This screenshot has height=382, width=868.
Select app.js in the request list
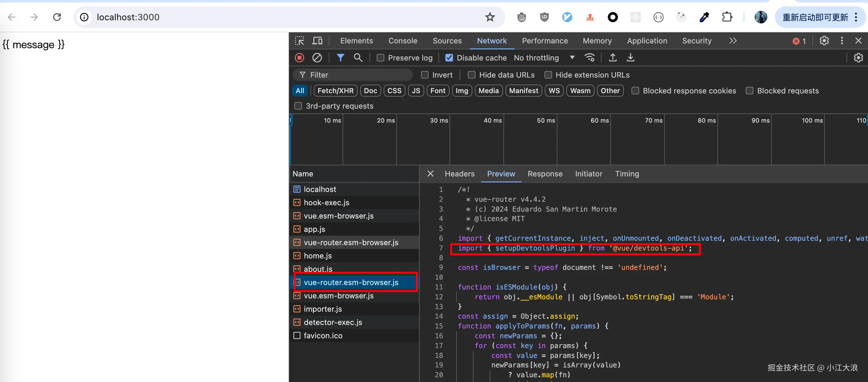tap(314, 229)
